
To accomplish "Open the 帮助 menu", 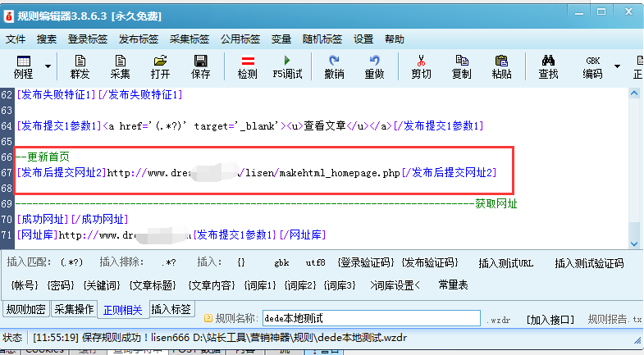I will [395, 39].
